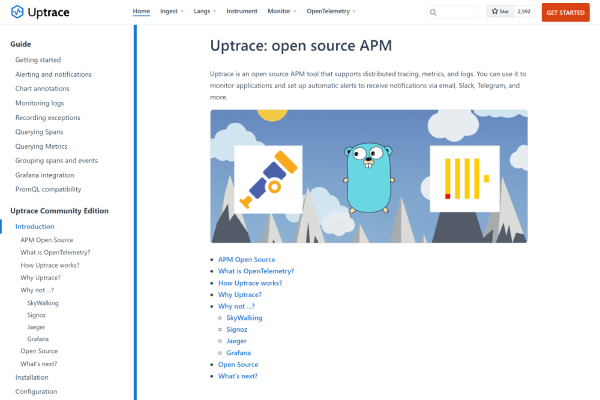The width and height of the screenshot is (600, 400).
Task: Click the Uptrace: open source APM title
Action: pos(301,46)
